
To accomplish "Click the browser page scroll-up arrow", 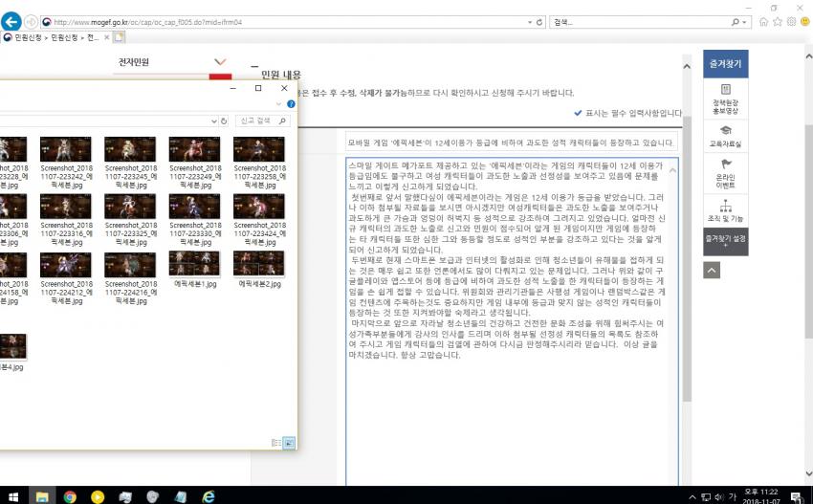I will pos(808,55).
